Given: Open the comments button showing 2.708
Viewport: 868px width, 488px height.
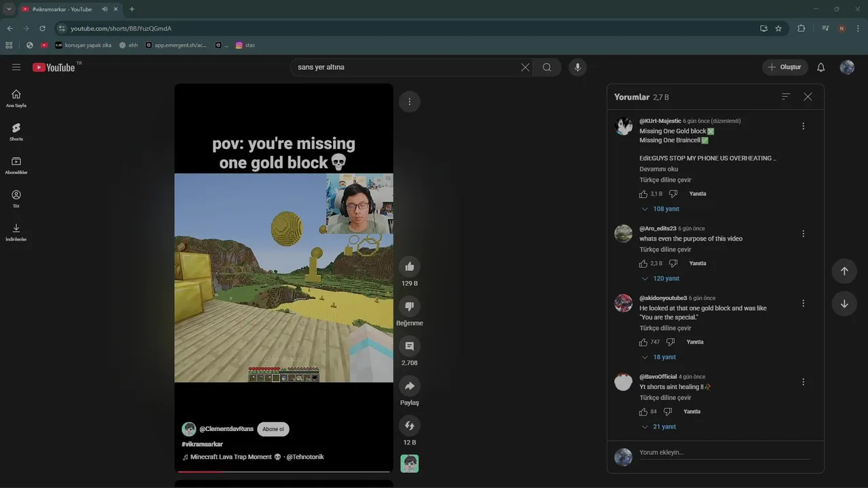Looking at the screenshot, I should pyautogui.click(x=410, y=346).
